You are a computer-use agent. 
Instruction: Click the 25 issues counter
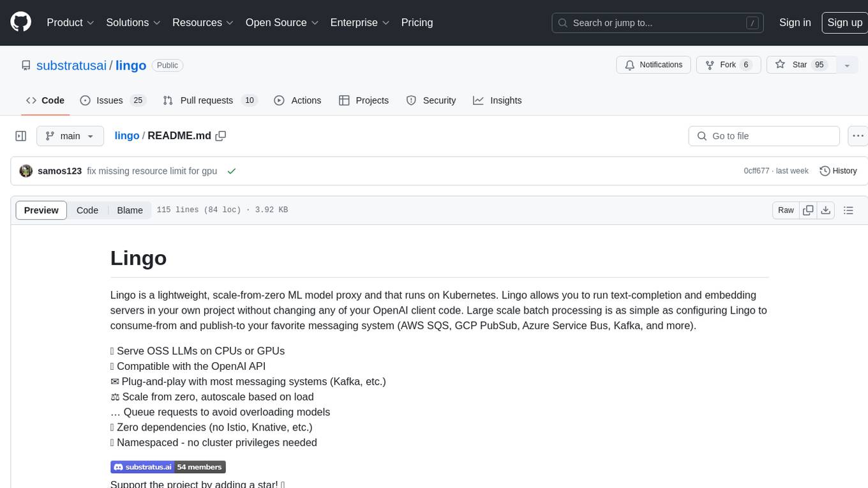click(x=137, y=100)
